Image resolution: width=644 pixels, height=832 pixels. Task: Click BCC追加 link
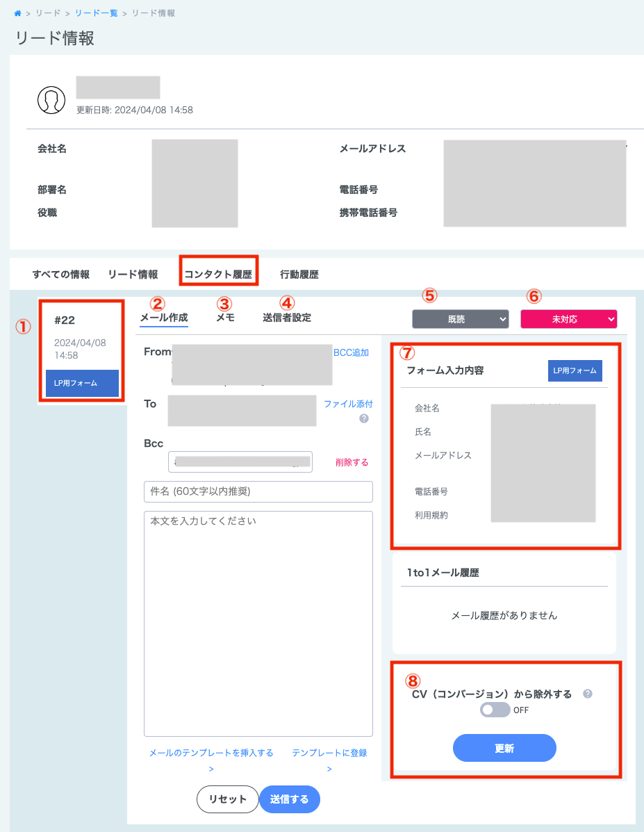(351, 352)
